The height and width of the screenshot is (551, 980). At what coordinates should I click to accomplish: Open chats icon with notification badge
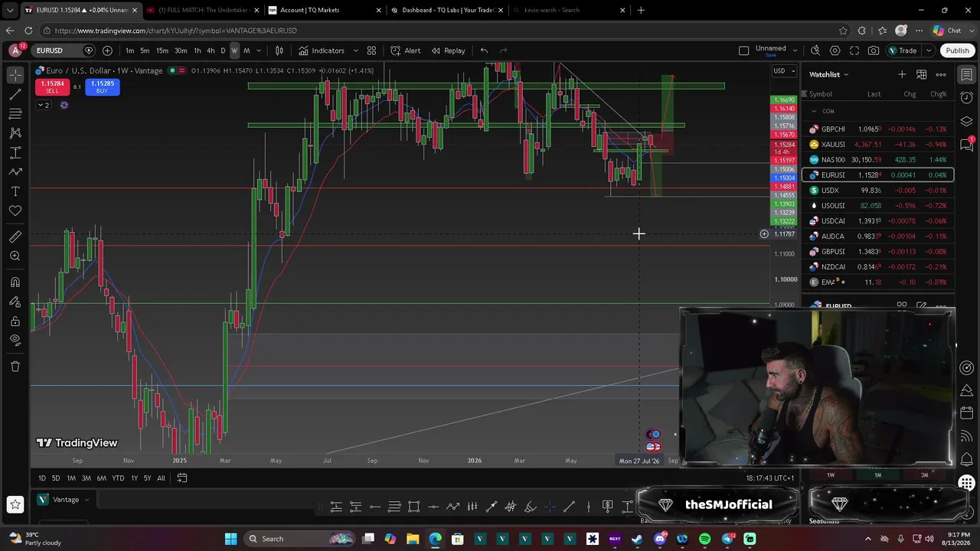[967, 145]
